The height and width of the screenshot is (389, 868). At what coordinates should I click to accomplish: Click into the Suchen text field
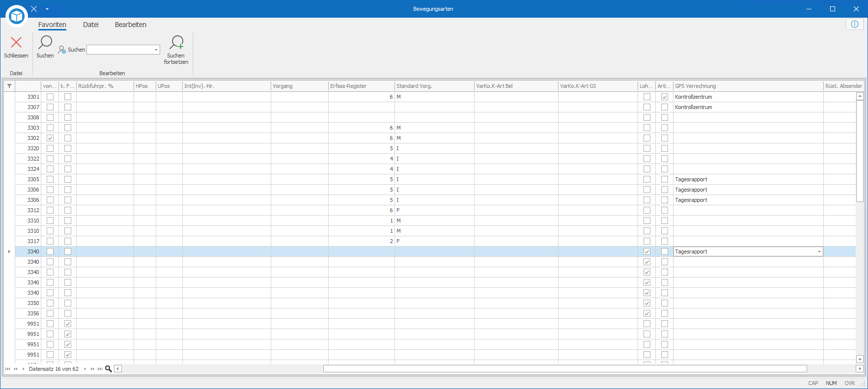tap(120, 50)
